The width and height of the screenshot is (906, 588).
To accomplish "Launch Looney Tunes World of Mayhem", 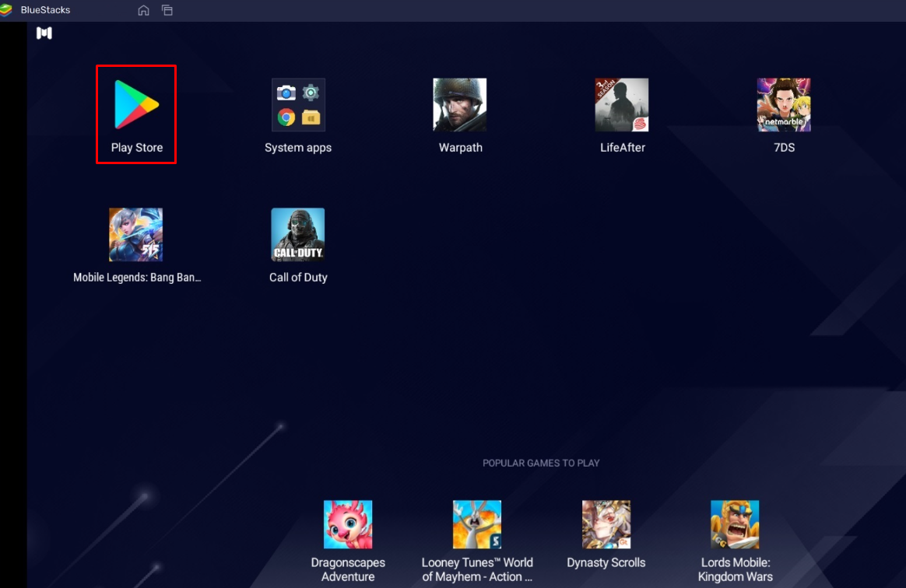I will [x=477, y=523].
